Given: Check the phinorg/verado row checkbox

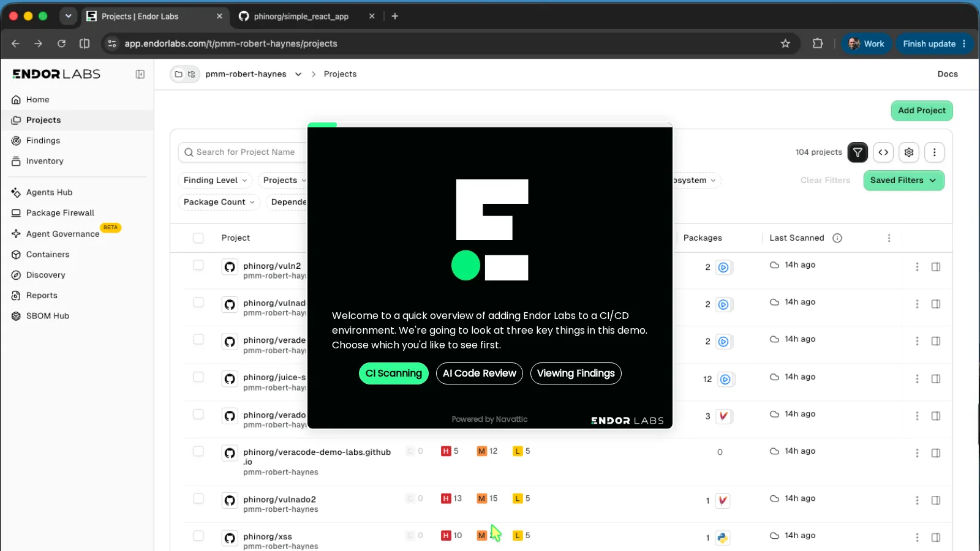Looking at the screenshot, I should point(198,414).
